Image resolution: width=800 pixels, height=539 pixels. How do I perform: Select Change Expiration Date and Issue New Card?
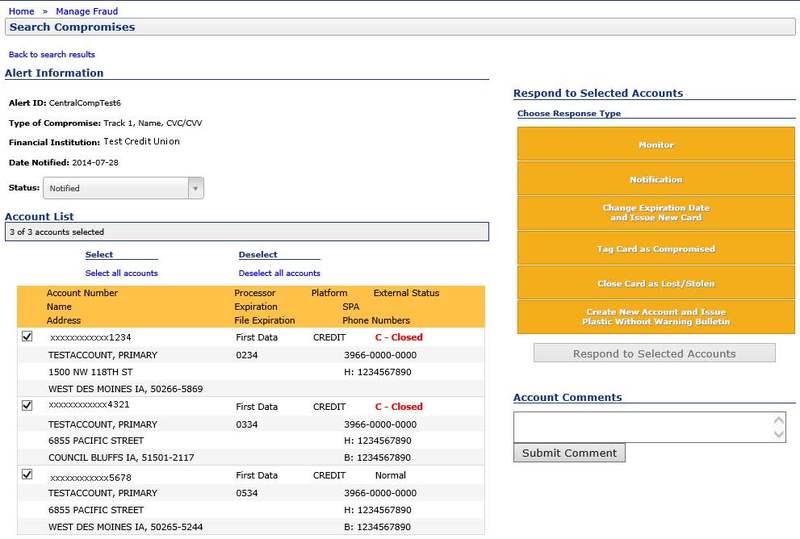656,213
